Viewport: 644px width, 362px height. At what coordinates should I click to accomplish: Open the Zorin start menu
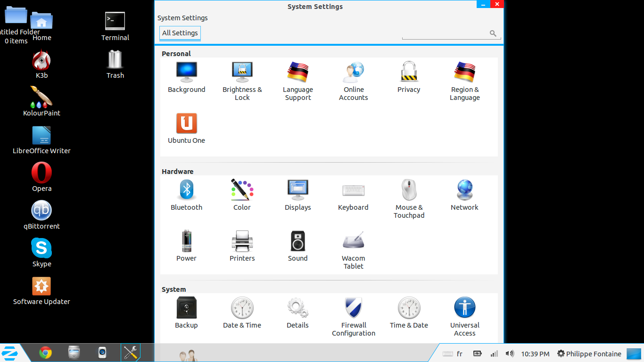(x=10, y=353)
